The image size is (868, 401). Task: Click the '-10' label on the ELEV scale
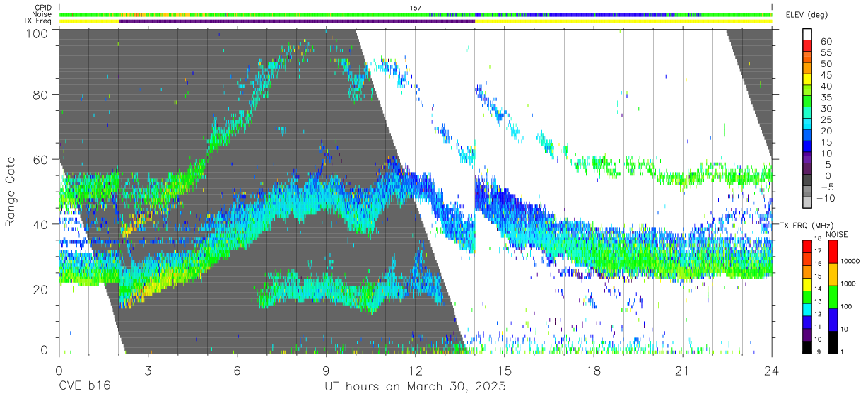coord(824,199)
